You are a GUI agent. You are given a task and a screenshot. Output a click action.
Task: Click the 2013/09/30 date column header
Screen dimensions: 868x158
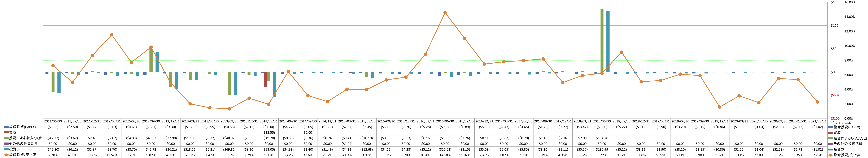[230, 121]
